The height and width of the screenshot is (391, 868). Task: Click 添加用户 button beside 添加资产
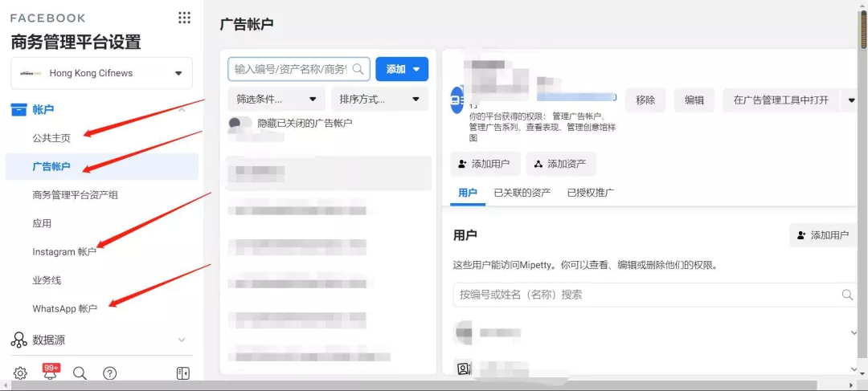point(485,164)
